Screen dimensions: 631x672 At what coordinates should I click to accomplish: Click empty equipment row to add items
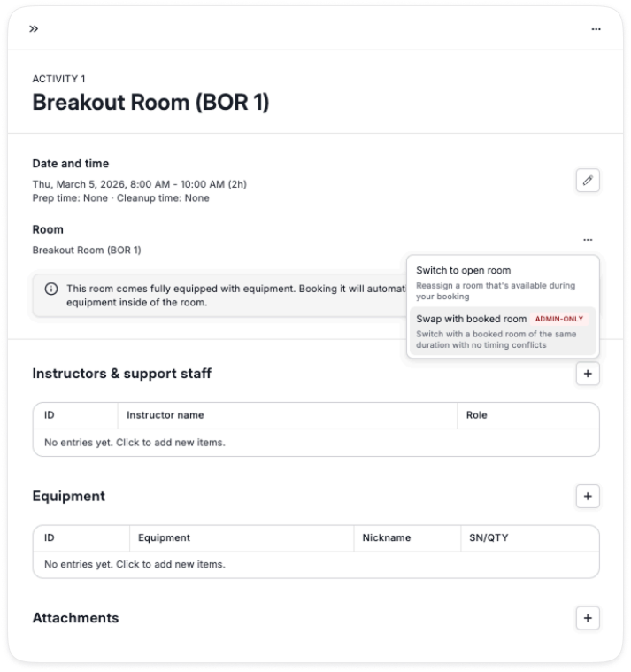pyautogui.click(x=316, y=565)
